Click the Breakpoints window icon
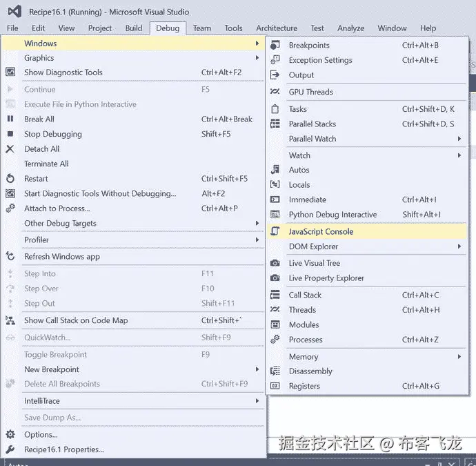This screenshot has width=476, height=466. click(x=275, y=46)
